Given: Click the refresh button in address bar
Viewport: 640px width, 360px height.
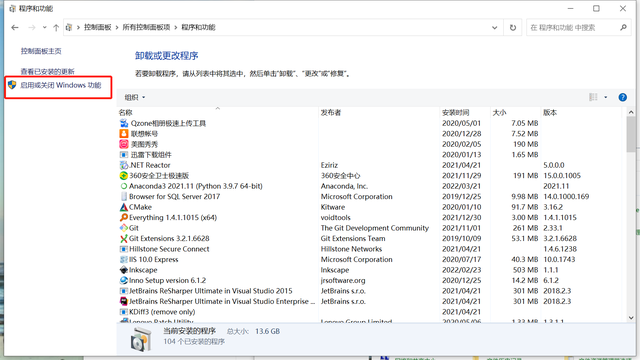Looking at the screenshot, I should click(513, 27).
